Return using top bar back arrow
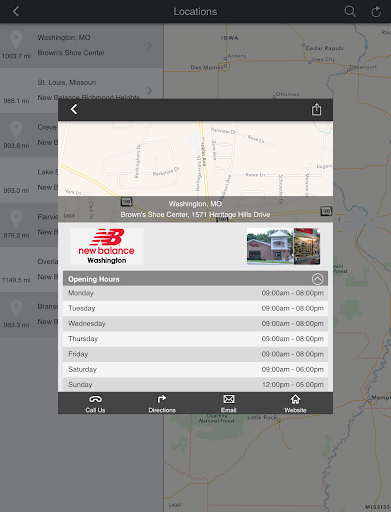The image size is (391, 512). click(16, 11)
